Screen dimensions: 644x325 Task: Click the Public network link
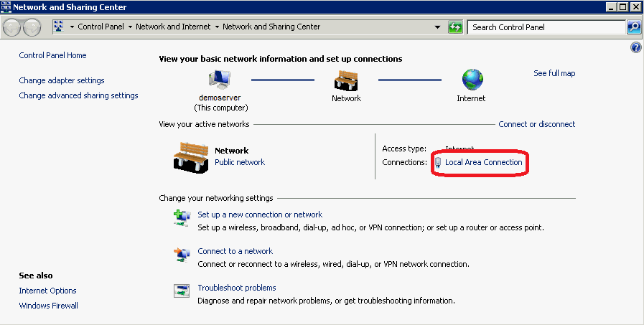coord(240,163)
